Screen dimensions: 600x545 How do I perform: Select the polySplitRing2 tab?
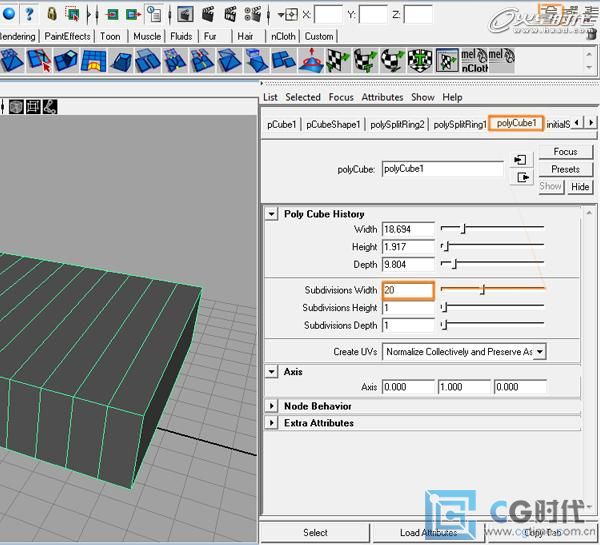(x=397, y=124)
